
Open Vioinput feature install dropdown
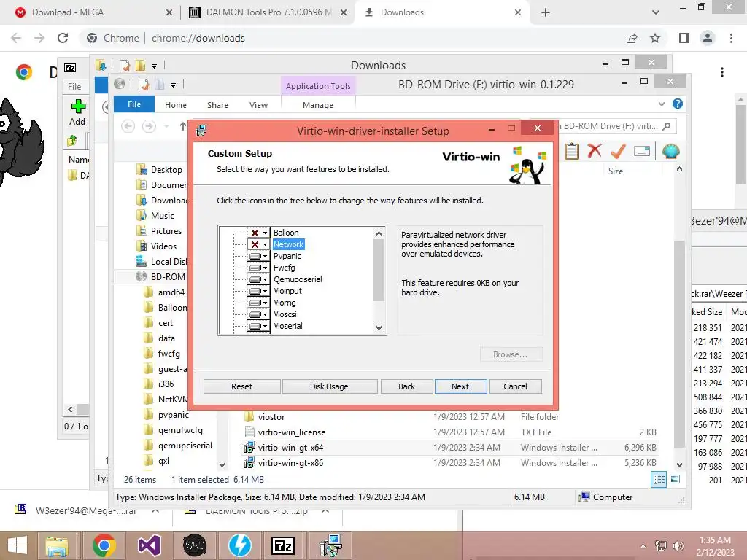pos(259,291)
